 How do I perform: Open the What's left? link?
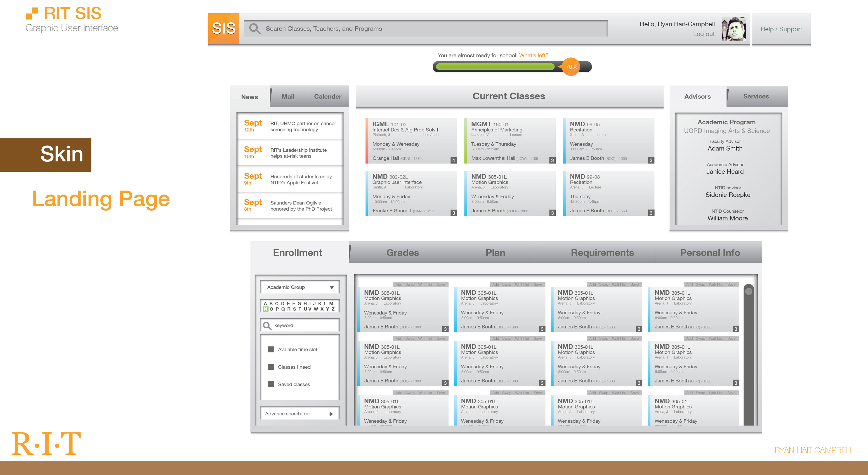click(x=533, y=55)
